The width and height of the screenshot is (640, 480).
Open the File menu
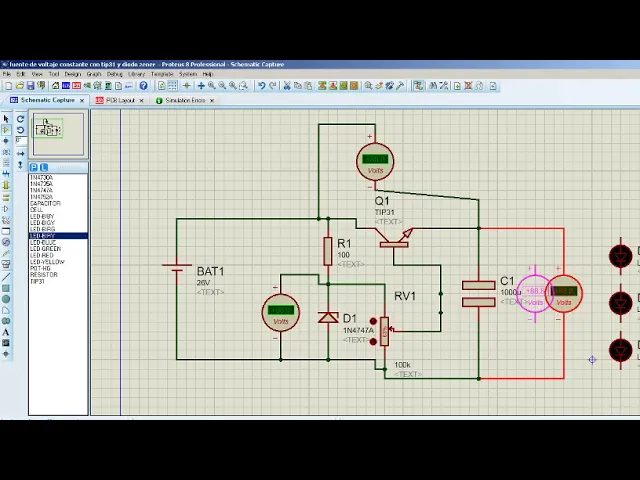click(7, 74)
